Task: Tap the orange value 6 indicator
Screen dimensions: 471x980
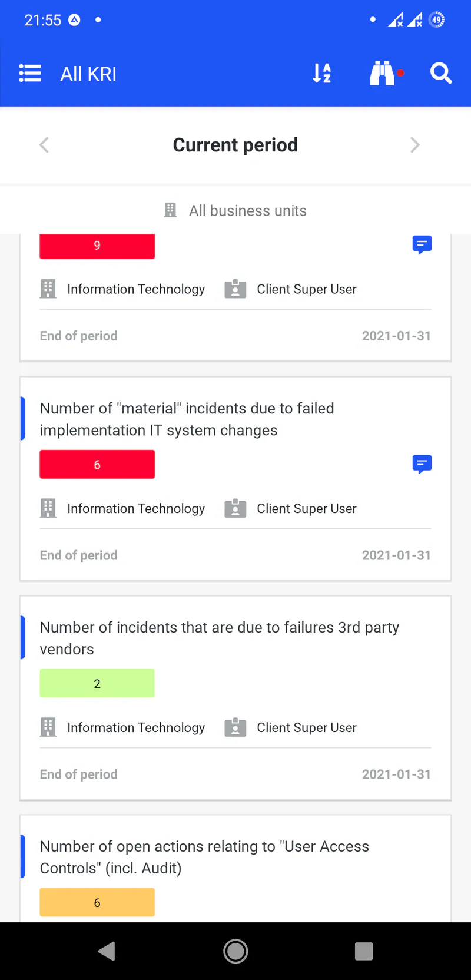Action: point(97,903)
